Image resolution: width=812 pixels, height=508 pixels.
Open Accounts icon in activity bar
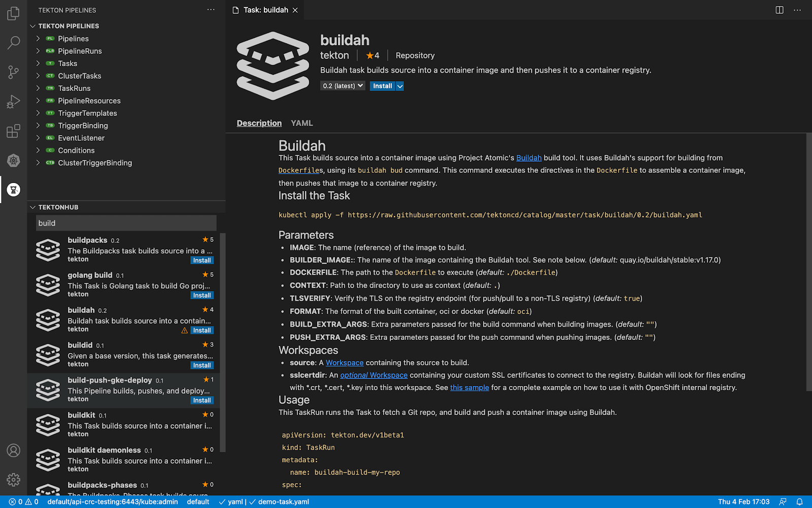pos(14,451)
